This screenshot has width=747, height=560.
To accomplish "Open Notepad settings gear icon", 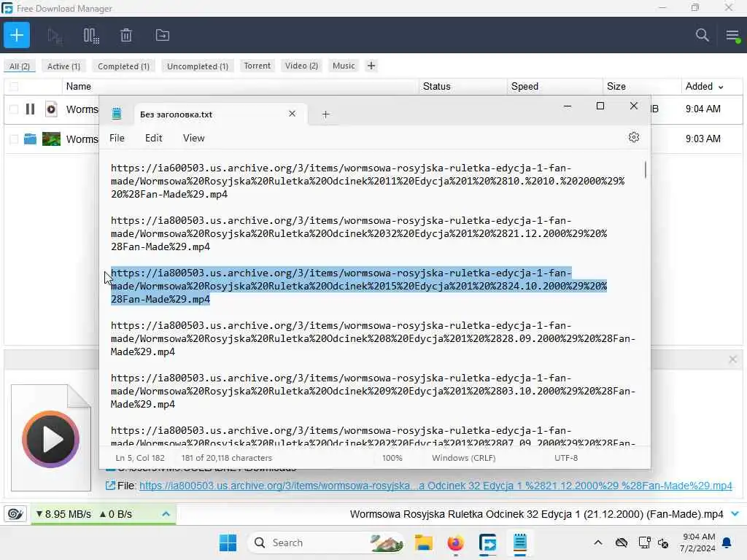I will [x=633, y=138].
